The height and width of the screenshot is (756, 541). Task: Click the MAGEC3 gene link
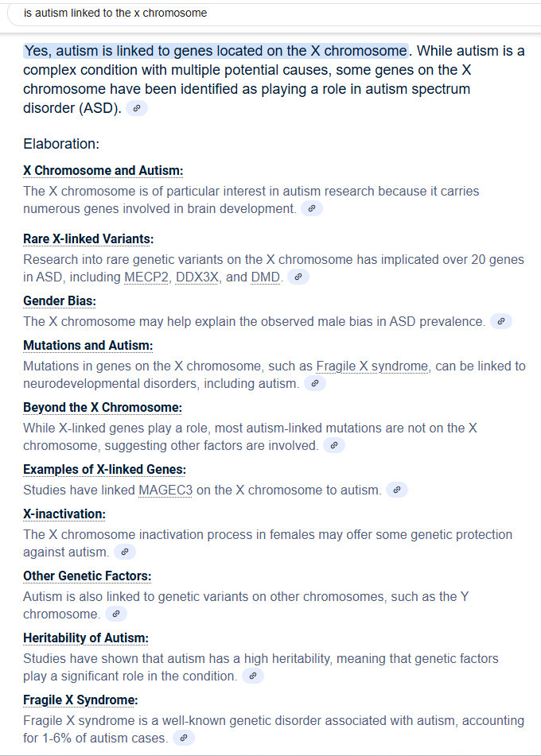165,490
